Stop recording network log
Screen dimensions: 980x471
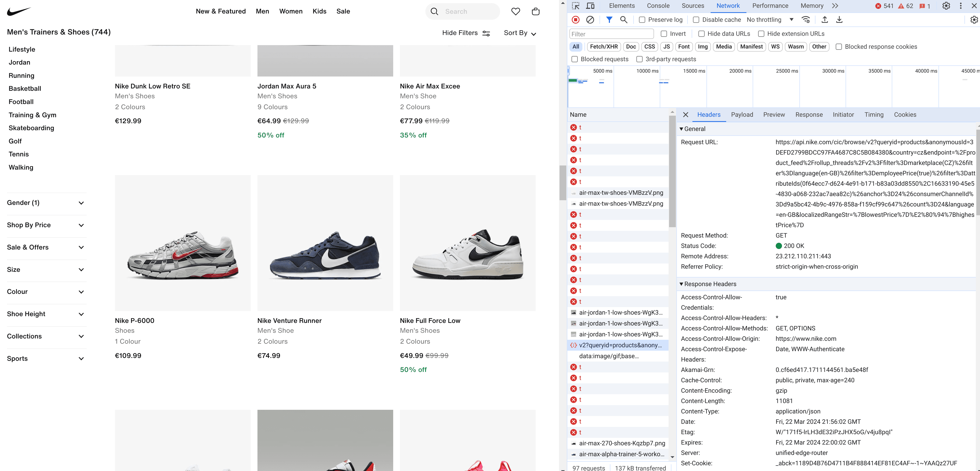coord(576,20)
